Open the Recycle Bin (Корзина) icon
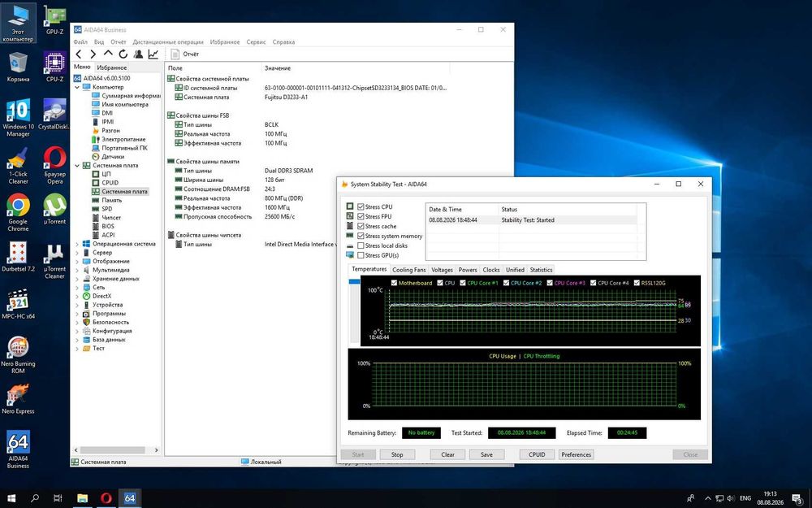Image resolution: width=812 pixels, height=508 pixels. point(18,67)
